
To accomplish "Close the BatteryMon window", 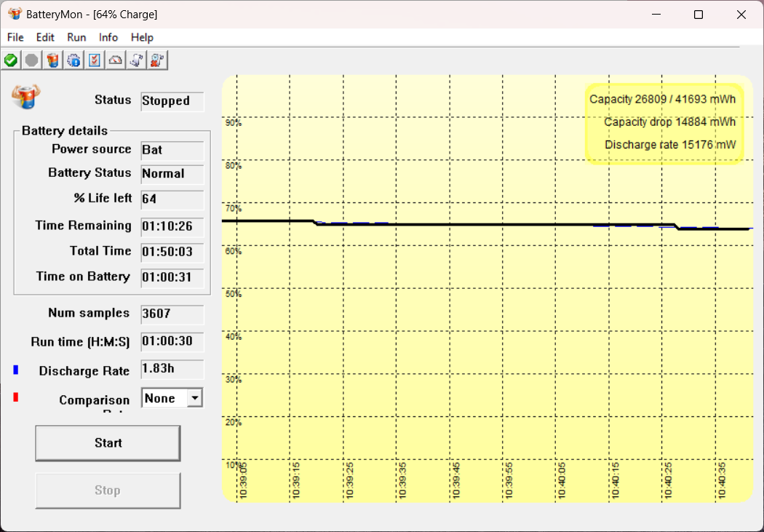I will (x=741, y=15).
